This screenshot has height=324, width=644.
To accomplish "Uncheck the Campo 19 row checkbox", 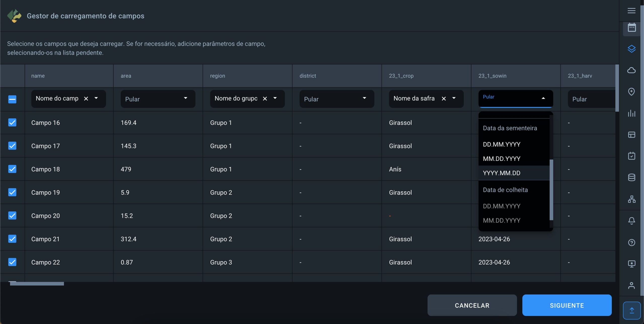I will tap(12, 192).
